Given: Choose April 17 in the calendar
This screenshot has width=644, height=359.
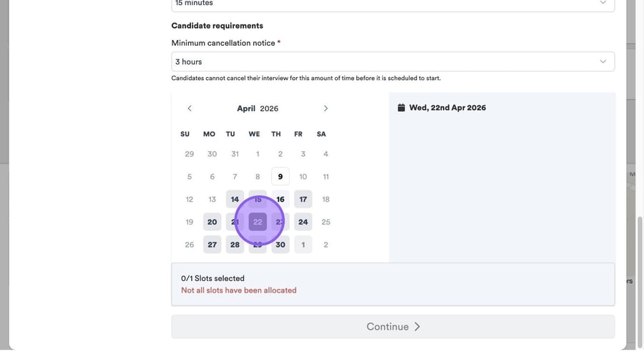Looking at the screenshot, I should click(x=303, y=200).
